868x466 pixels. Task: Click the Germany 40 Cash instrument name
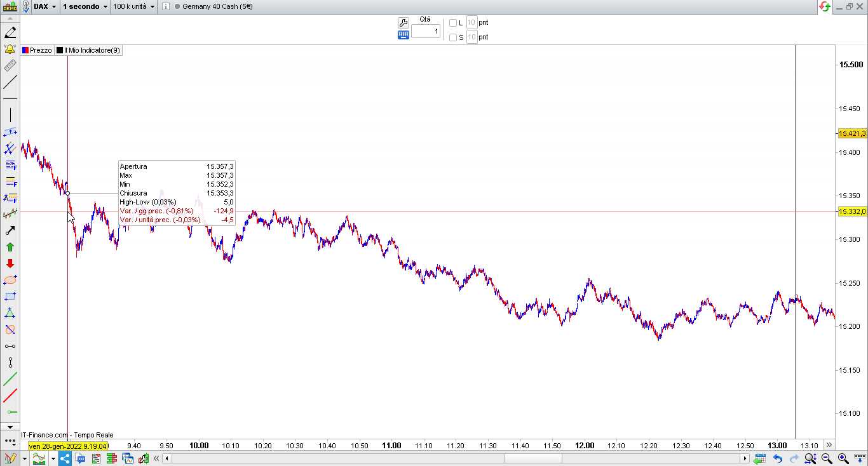pyautogui.click(x=217, y=6)
